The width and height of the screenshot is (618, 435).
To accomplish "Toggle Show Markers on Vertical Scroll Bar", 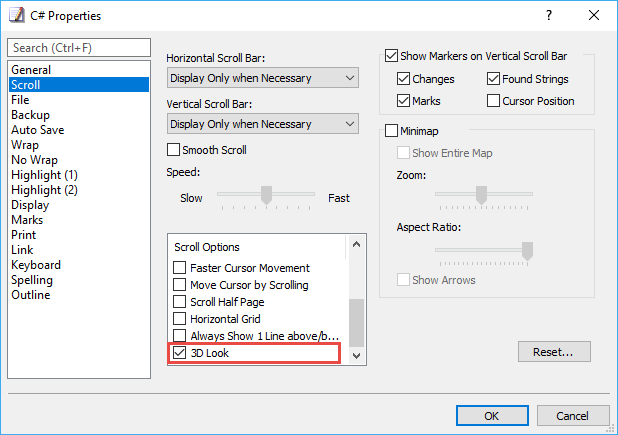I will pyautogui.click(x=391, y=56).
